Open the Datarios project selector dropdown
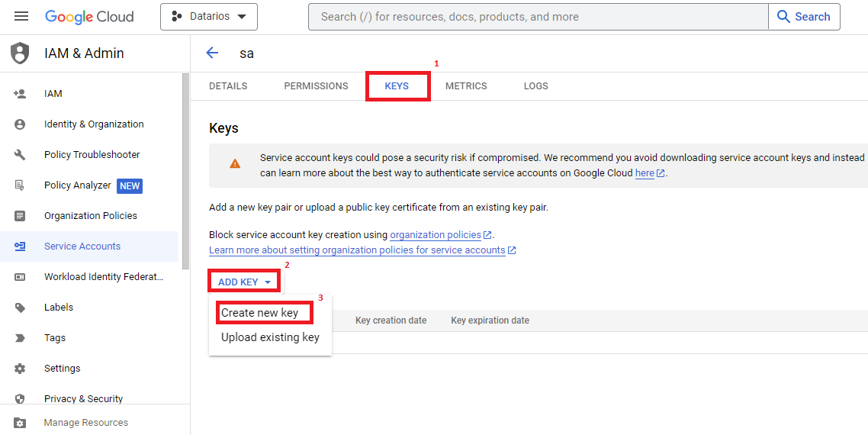The image size is (868, 435). click(208, 17)
